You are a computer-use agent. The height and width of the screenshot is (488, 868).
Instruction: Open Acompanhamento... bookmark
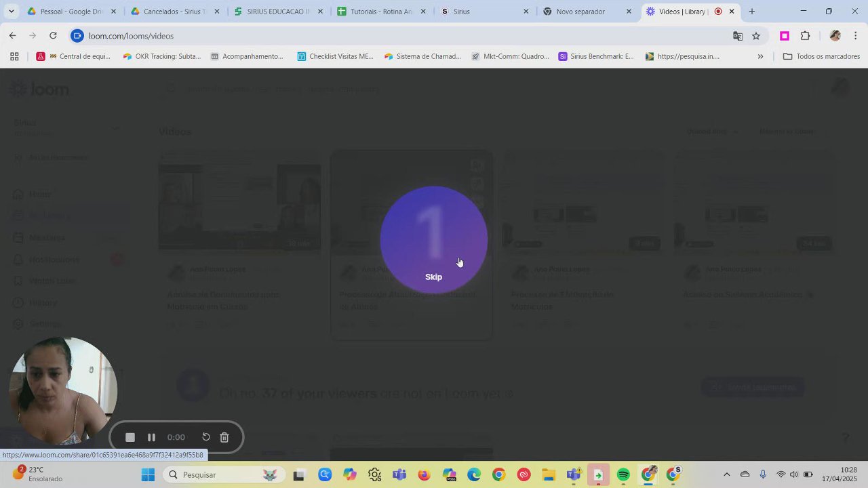point(247,56)
